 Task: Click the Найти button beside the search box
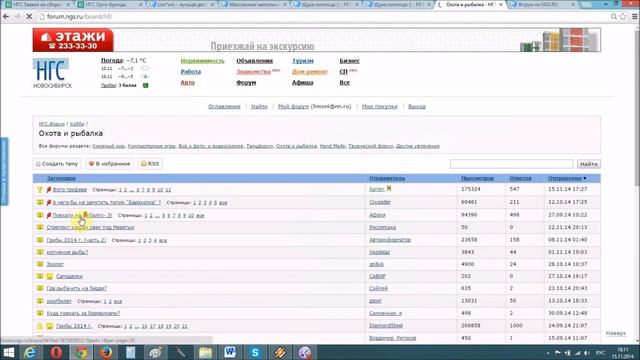click(x=589, y=164)
